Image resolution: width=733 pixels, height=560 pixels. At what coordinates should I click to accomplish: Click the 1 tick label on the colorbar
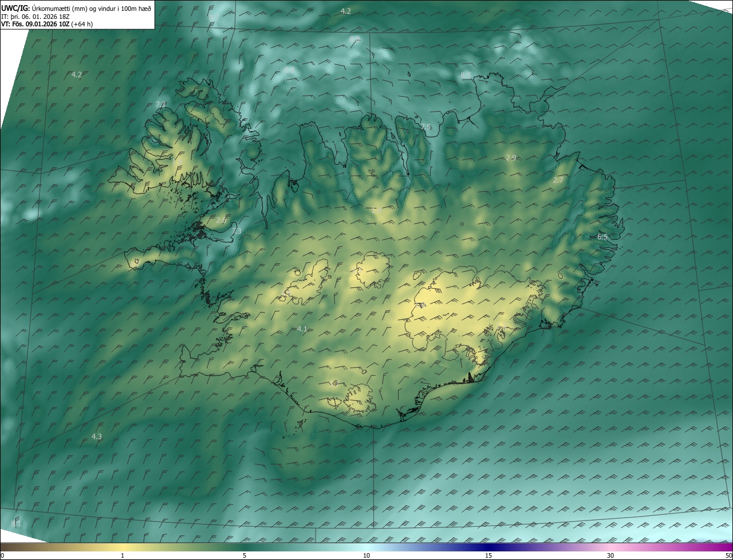pos(123,556)
